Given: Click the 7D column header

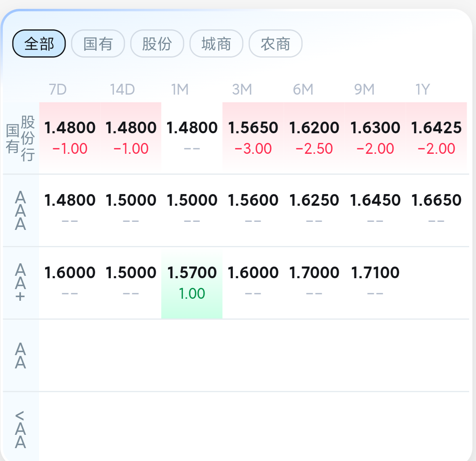Looking at the screenshot, I should 58,89.
